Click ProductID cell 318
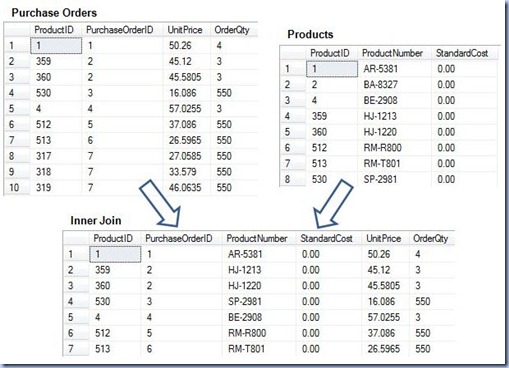 pos(44,172)
